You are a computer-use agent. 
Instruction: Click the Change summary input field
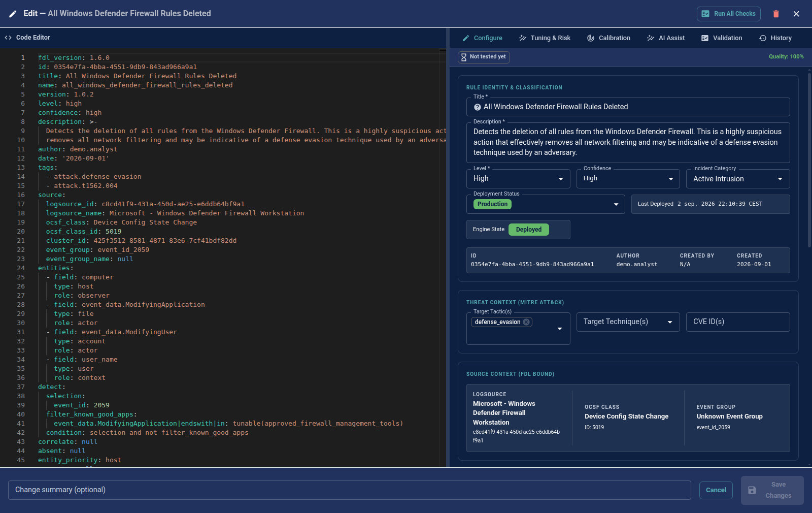pyautogui.click(x=350, y=490)
